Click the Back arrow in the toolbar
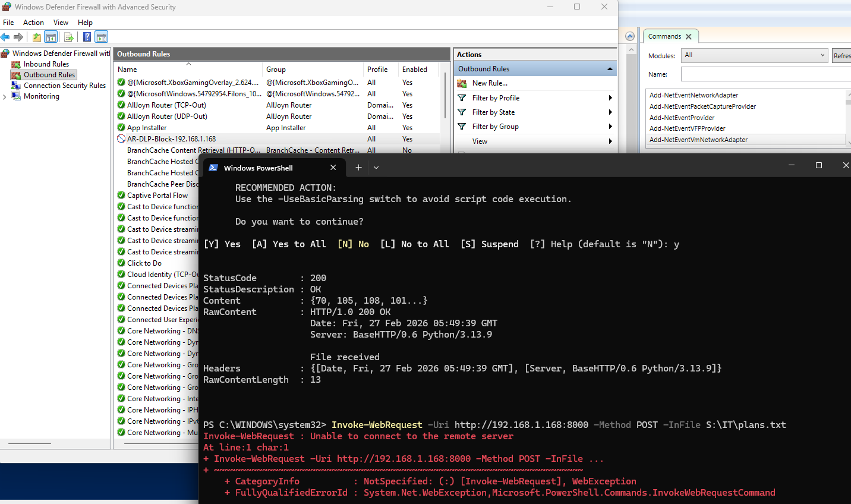 click(5, 37)
